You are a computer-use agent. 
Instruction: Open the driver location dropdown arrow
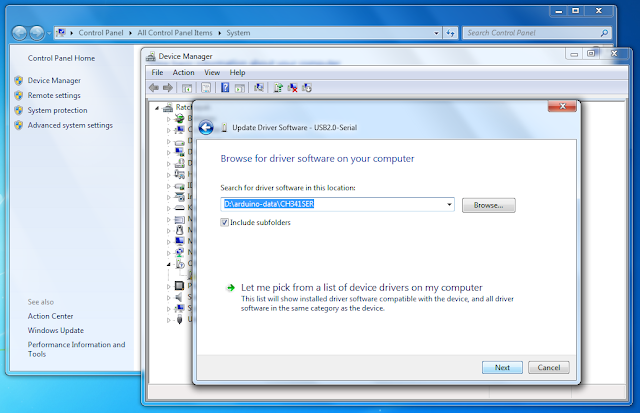click(x=449, y=204)
